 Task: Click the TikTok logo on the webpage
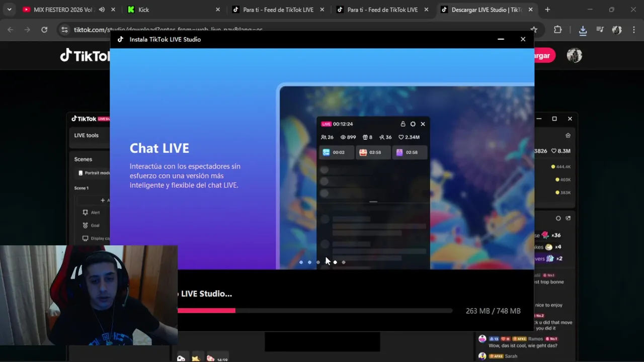(x=85, y=55)
